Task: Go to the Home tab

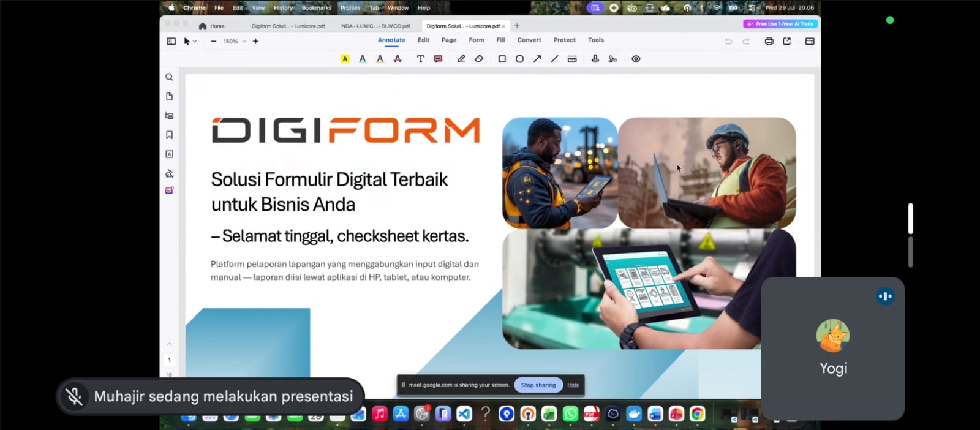Action: [212, 26]
